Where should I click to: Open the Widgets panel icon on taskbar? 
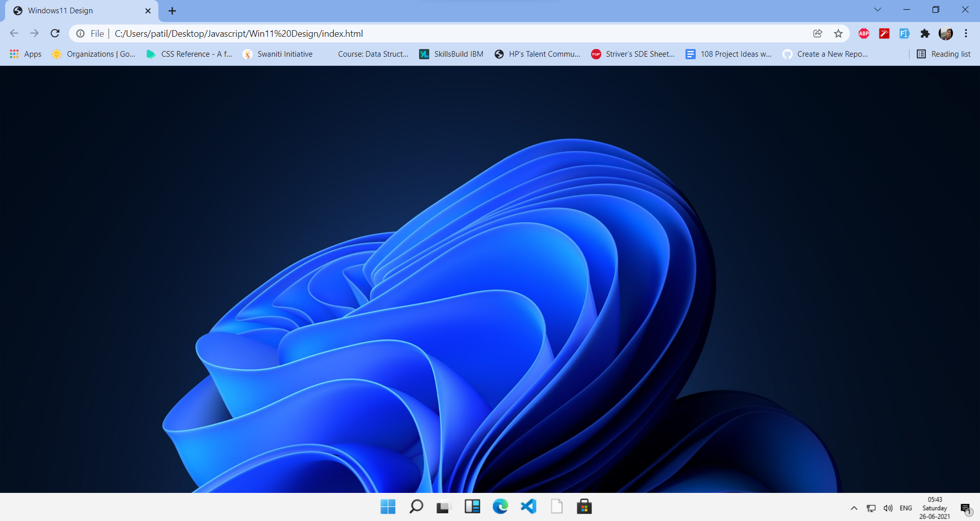(473, 507)
